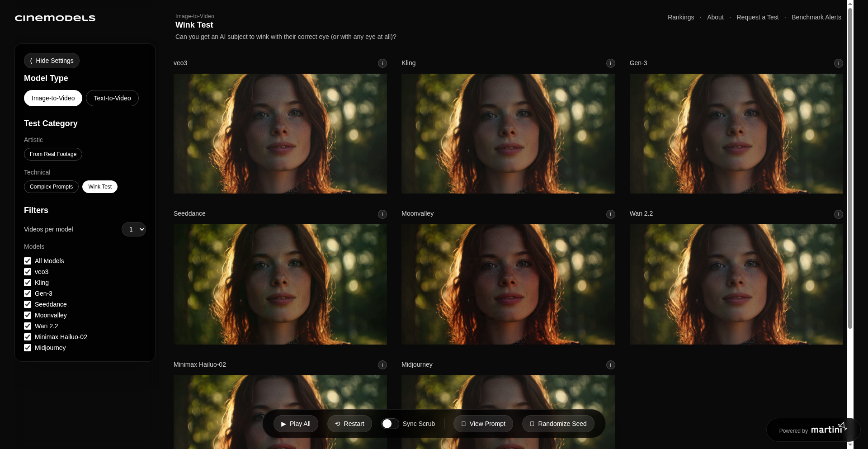Click the "Test Category" heading
This screenshot has height=449, width=868.
pyautogui.click(x=51, y=123)
